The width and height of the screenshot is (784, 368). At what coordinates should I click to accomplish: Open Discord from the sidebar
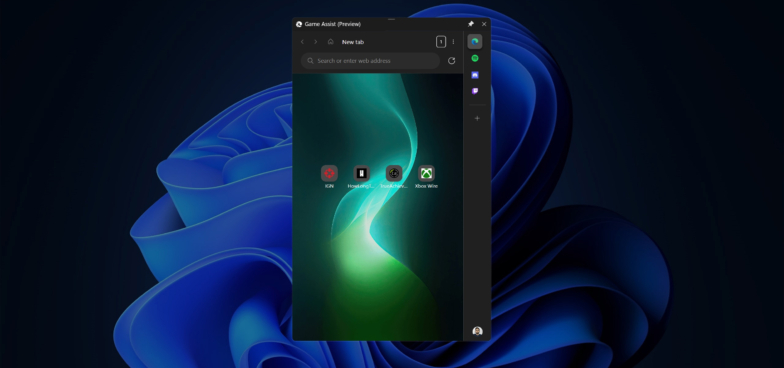(475, 75)
